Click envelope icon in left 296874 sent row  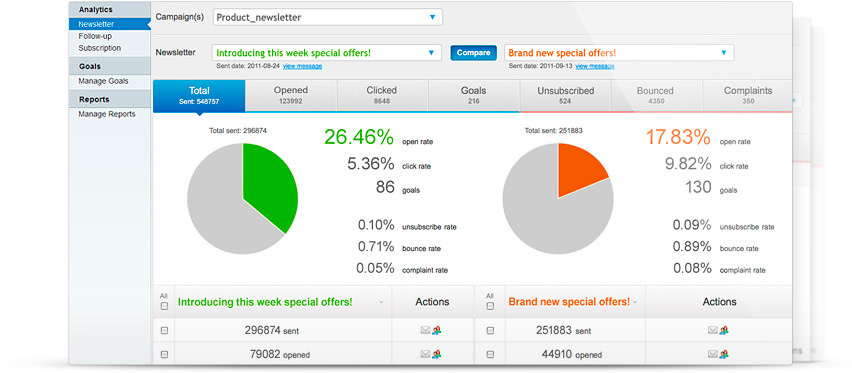tap(425, 330)
